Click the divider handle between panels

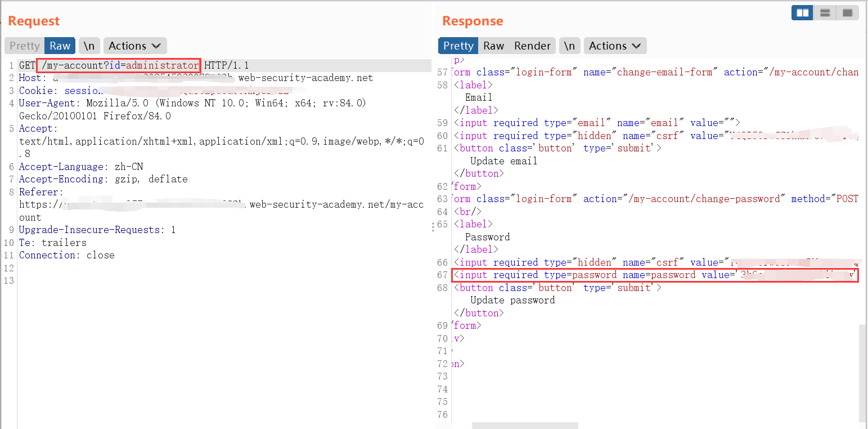433,226
